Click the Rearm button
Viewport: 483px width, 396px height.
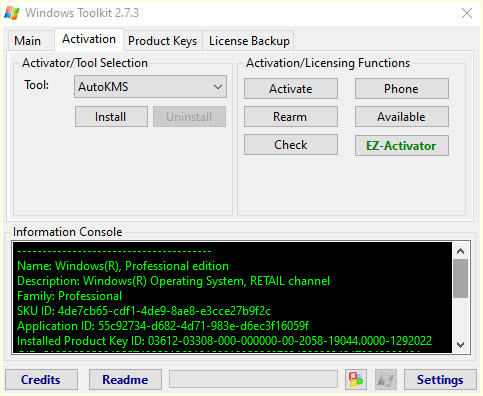[291, 117]
